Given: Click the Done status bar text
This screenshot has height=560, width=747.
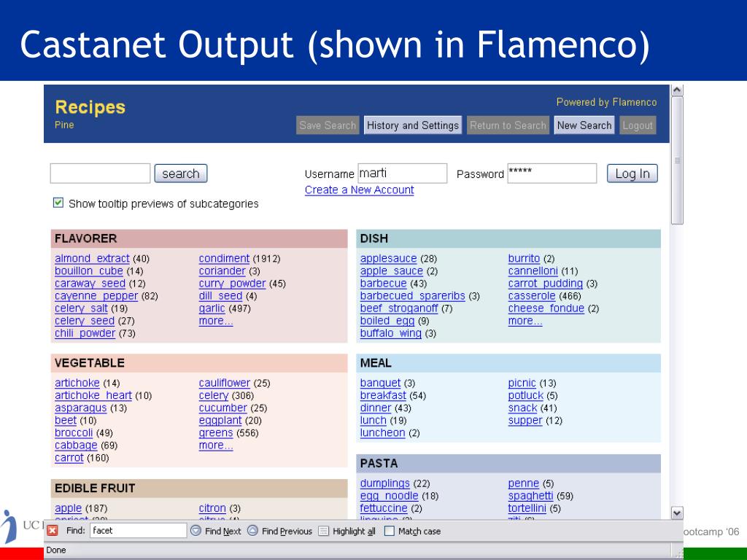Looking at the screenshot, I should pos(55,550).
